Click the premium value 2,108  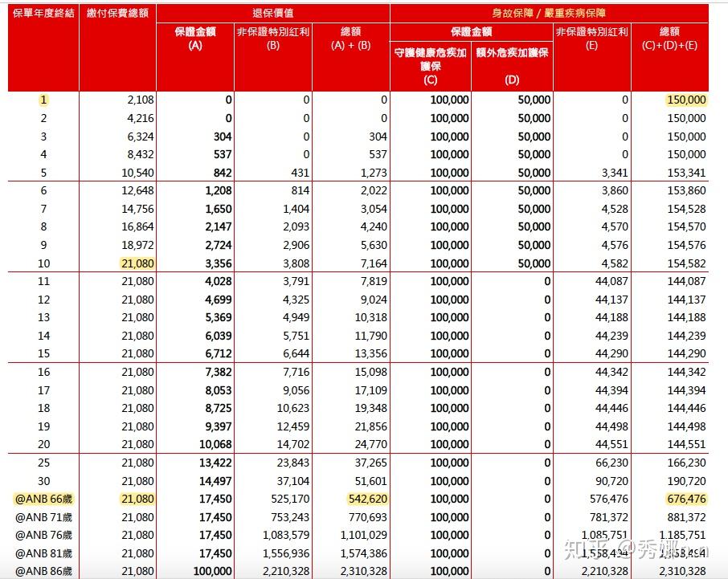(140, 100)
